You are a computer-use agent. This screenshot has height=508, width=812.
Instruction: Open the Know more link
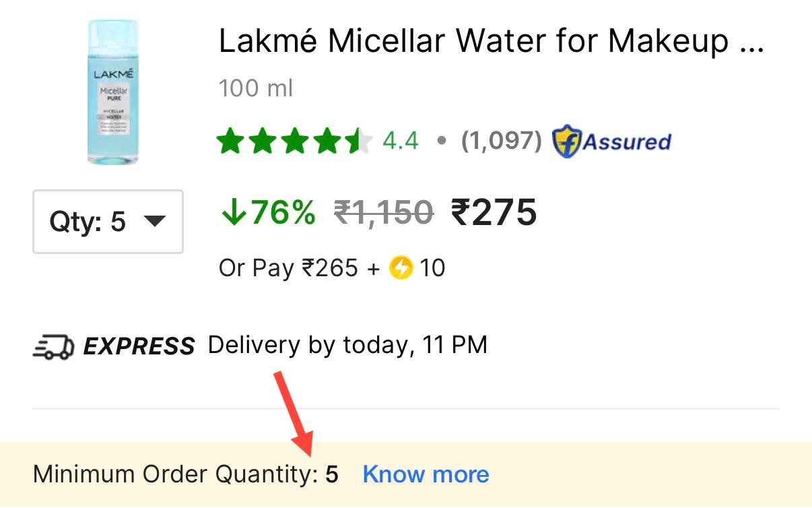point(426,474)
